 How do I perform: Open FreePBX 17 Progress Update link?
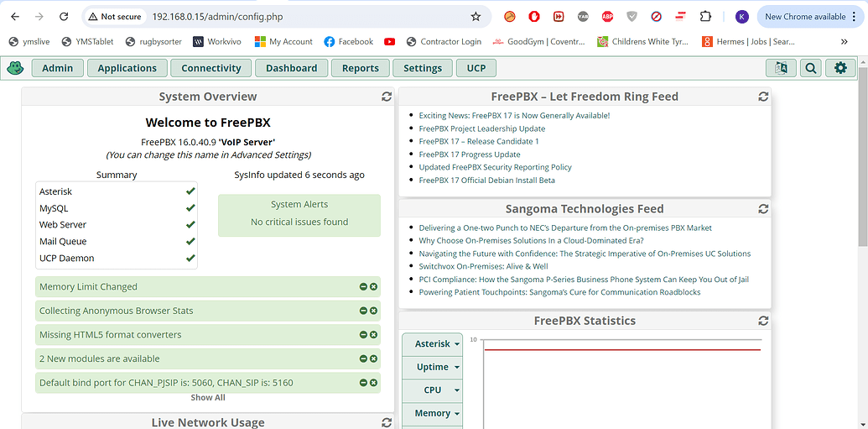[470, 154]
